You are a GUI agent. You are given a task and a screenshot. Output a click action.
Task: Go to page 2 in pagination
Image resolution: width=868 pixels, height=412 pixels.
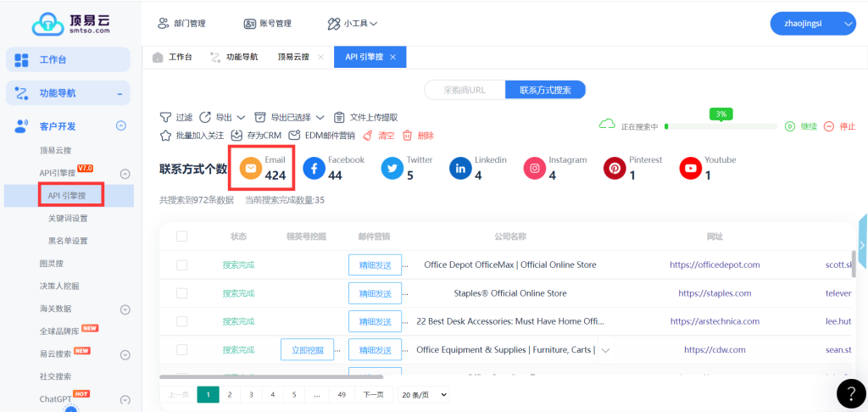pos(229,394)
